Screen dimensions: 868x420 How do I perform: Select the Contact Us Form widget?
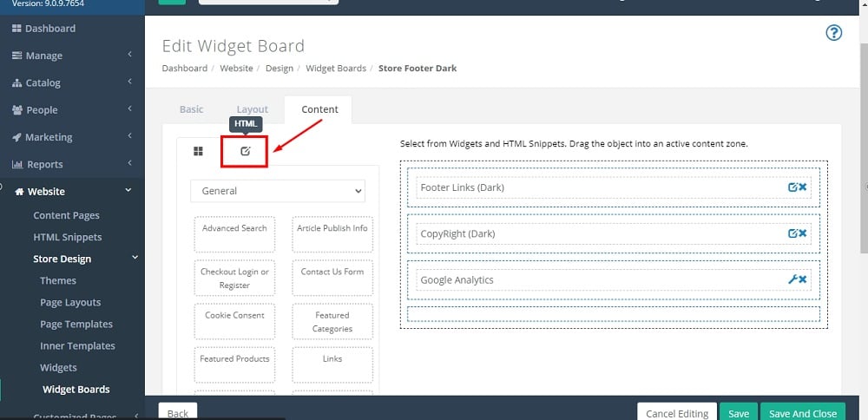coord(332,278)
